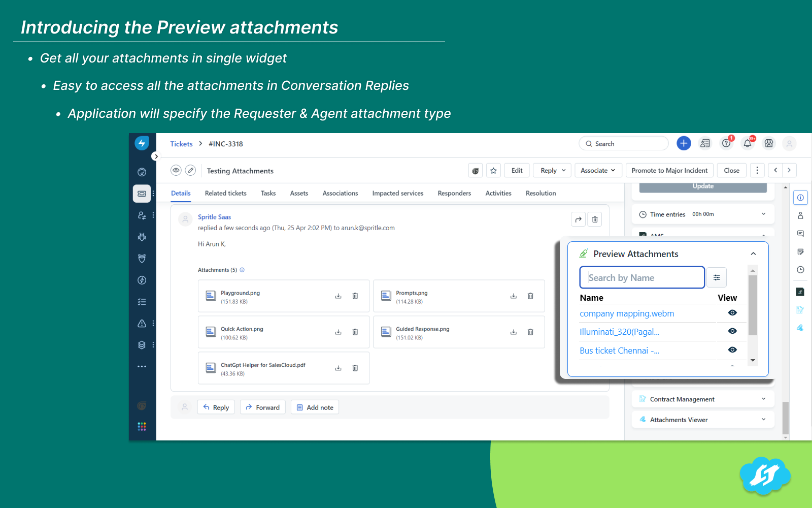Click the blue plus create-new button
Screen dimensions: 812x508
click(x=684, y=143)
